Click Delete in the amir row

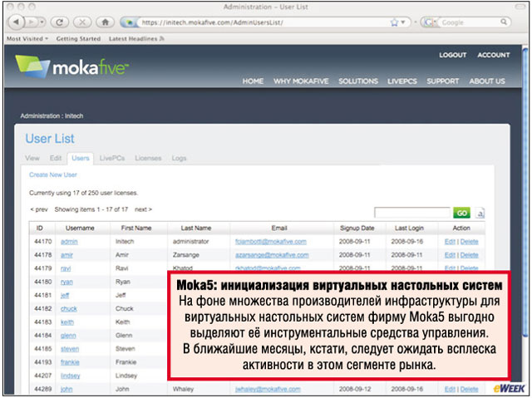tap(469, 255)
